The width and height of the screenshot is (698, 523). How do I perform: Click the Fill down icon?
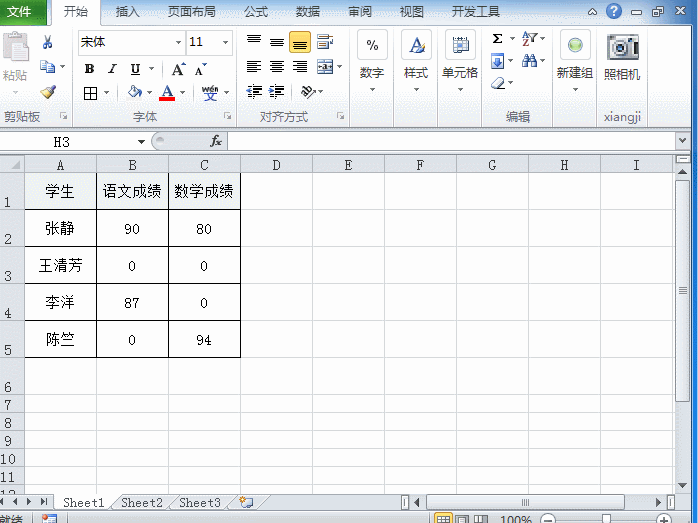498,61
